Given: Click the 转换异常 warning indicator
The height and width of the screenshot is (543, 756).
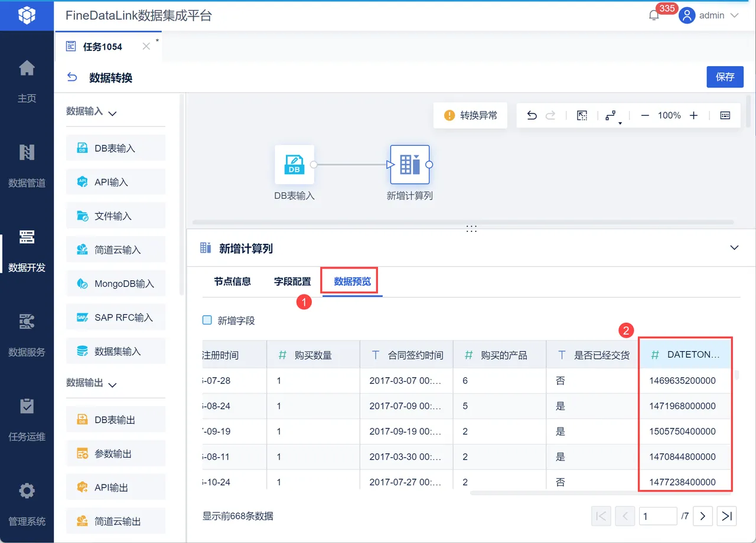Looking at the screenshot, I should coord(471,116).
